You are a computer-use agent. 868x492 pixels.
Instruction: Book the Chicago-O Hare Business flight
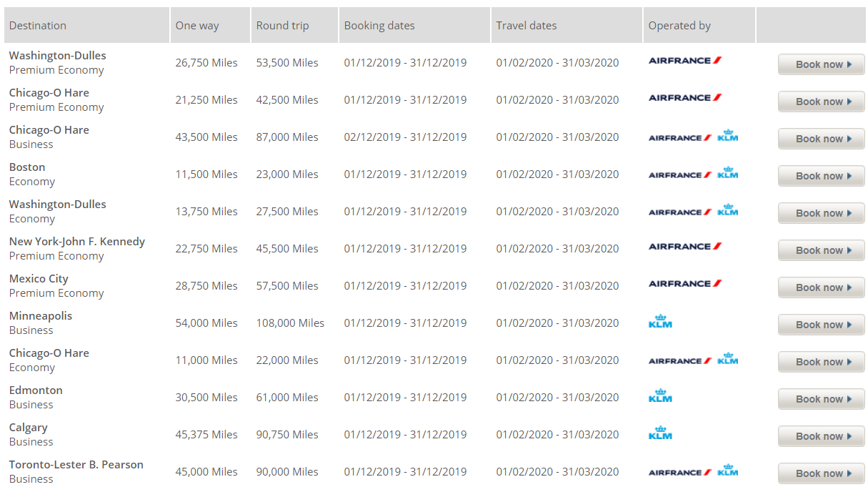point(821,139)
